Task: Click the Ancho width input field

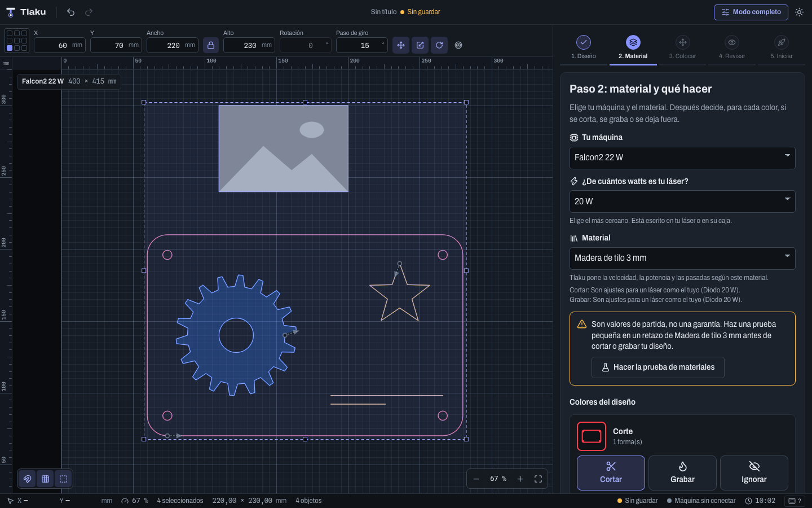Action: pyautogui.click(x=173, y=45)
